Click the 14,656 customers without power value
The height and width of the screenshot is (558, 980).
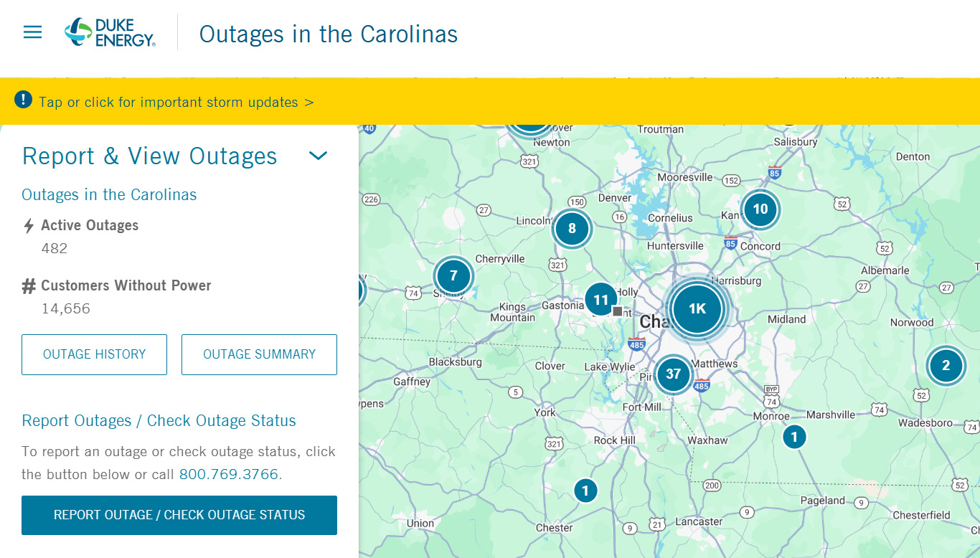66,309
